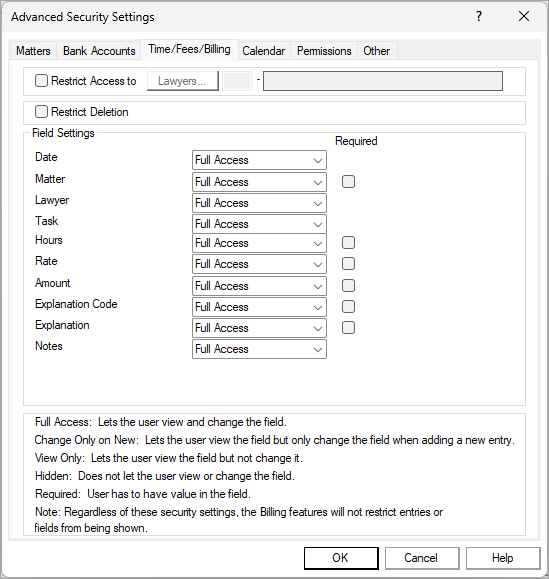Viewport: 549px width, 579px height.
Task: Click the Notes field label
Action: 49,346
